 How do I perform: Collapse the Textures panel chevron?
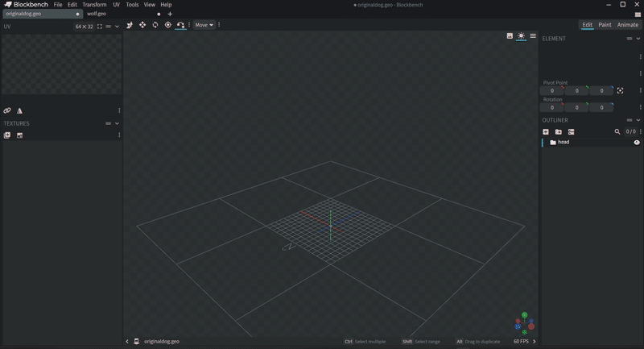[x=117, y=123]
